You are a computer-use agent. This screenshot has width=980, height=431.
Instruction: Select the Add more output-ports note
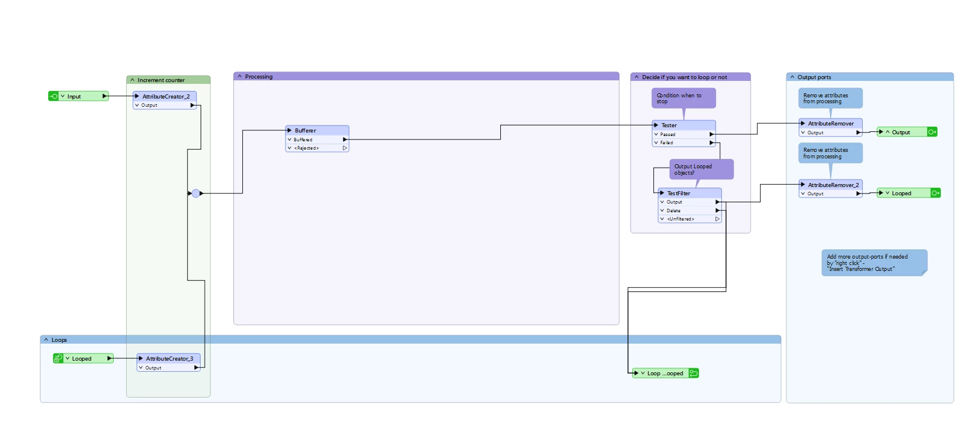click(874, 263)
